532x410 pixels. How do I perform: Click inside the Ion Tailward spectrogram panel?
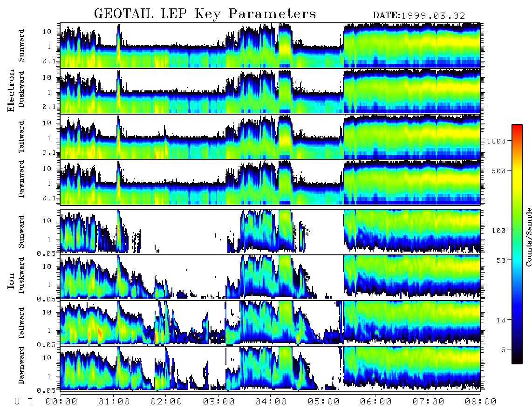(270, 323)
